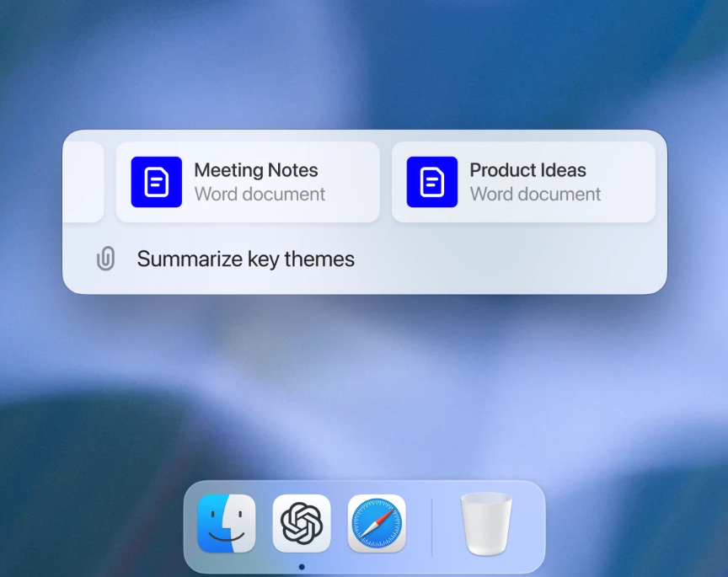
Task: Open the Trash in the dock
Action: (x=486, y=523)
